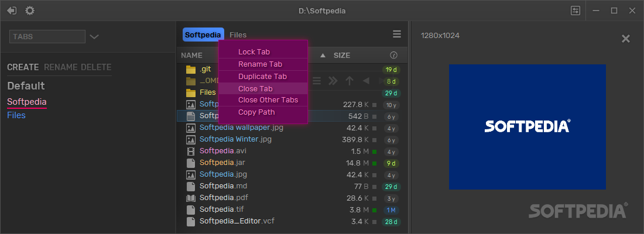Click file icon of Softpedia.jar
The image size is (644, 234).
click(x=191, y=163)
